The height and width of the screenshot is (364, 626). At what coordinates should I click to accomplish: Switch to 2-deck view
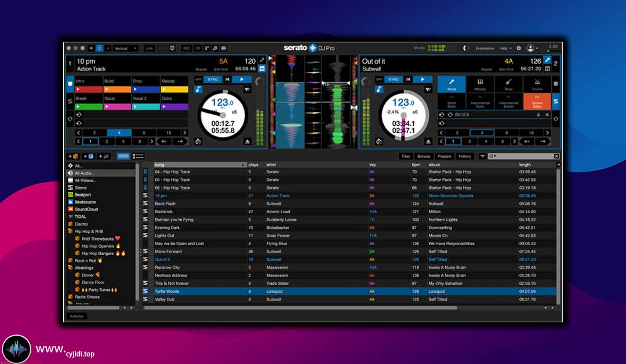100,48
